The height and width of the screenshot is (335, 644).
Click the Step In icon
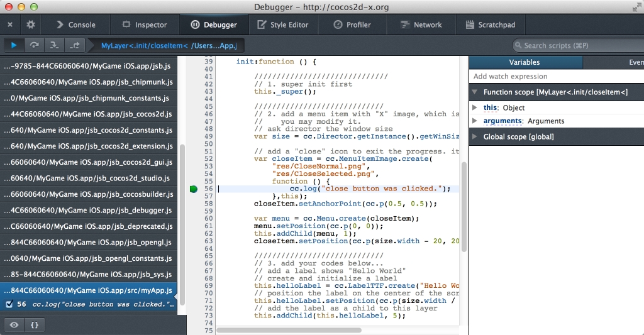54,45
